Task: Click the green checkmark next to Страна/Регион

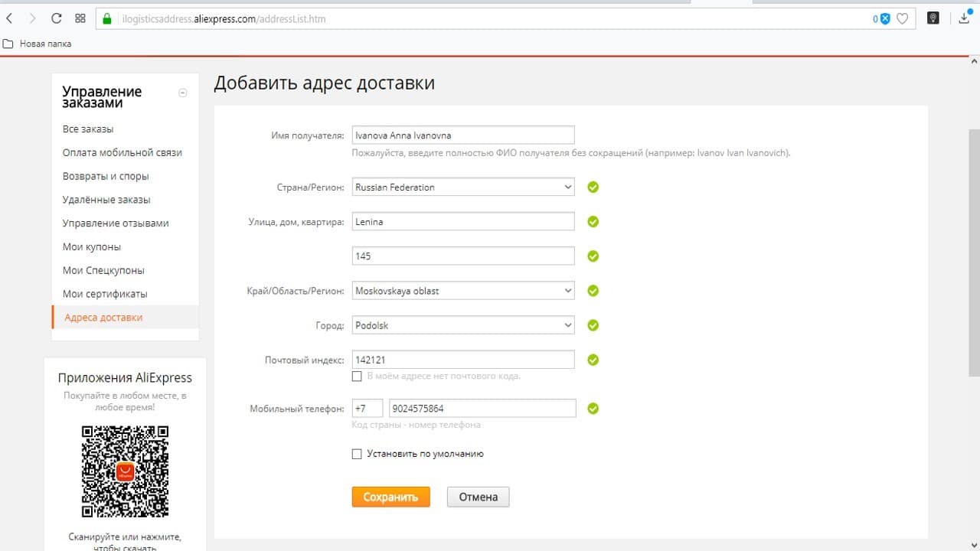Action: (593, 187)
